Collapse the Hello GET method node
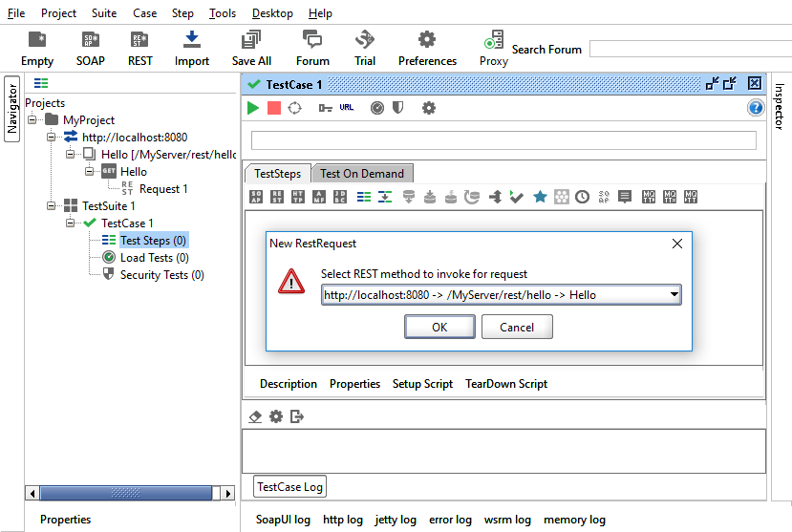Viewport: 792px width, 532px height. pos(90,172)
